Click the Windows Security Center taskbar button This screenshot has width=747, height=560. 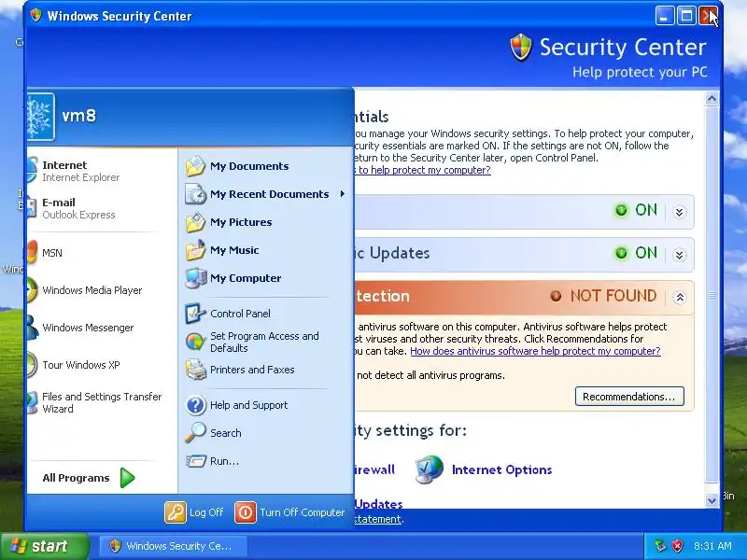pos(173,546)
